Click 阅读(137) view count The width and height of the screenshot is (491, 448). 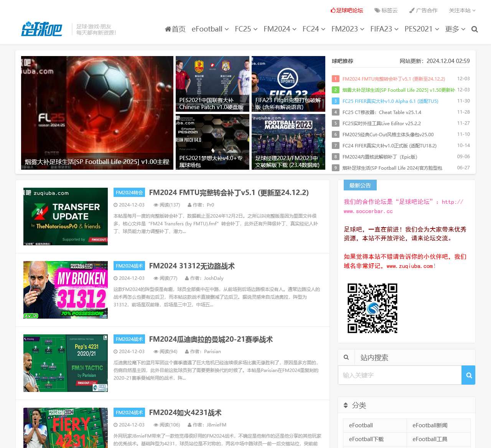click(x=167, y=205)
